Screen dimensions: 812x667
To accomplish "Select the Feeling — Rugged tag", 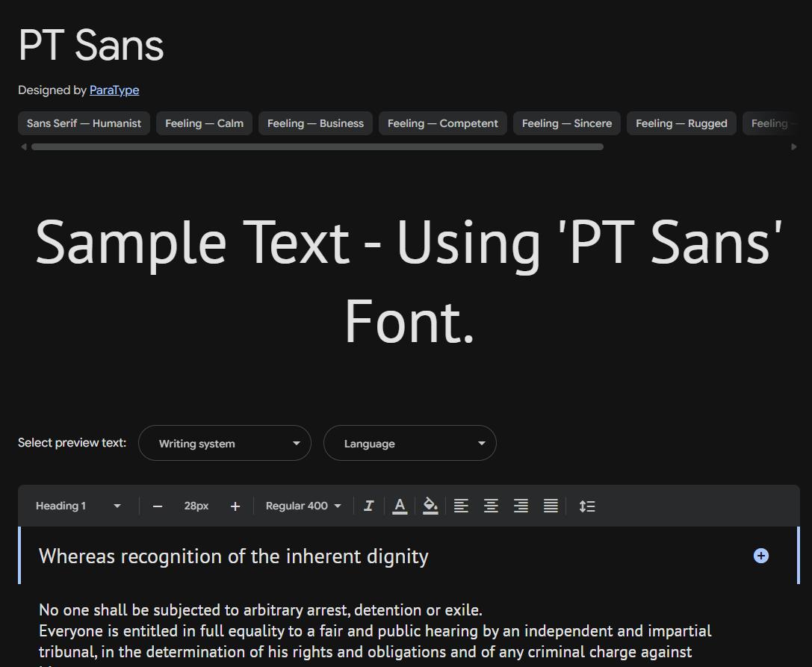I will (x=681, y=123).
